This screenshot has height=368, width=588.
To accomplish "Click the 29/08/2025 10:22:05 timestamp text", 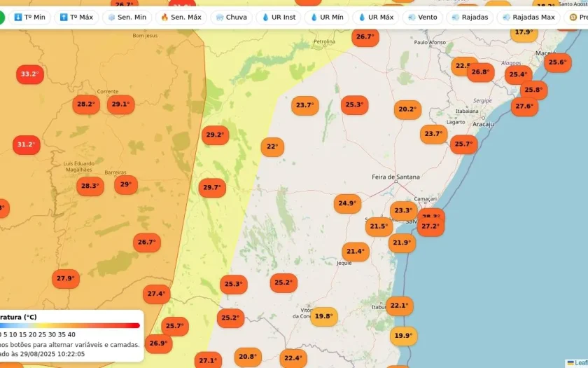I will click(52, 354).
